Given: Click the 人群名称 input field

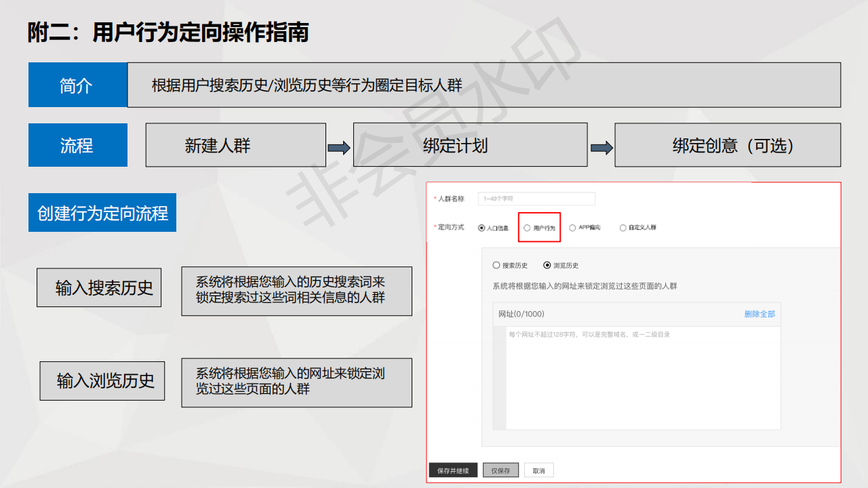Looking at the screenshot, I should (x=536, y=199).
